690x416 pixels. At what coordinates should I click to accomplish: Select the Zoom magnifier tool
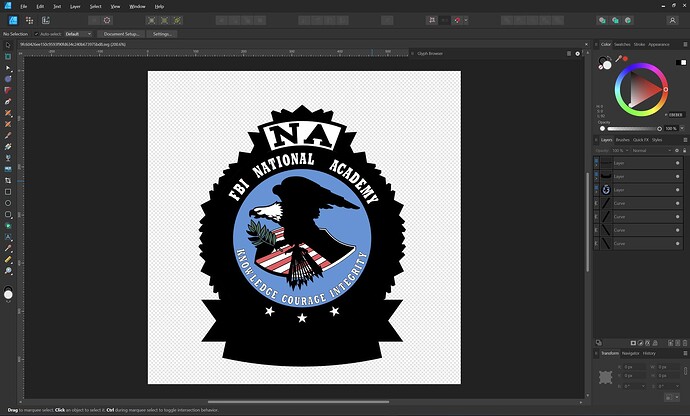point(8,271)
